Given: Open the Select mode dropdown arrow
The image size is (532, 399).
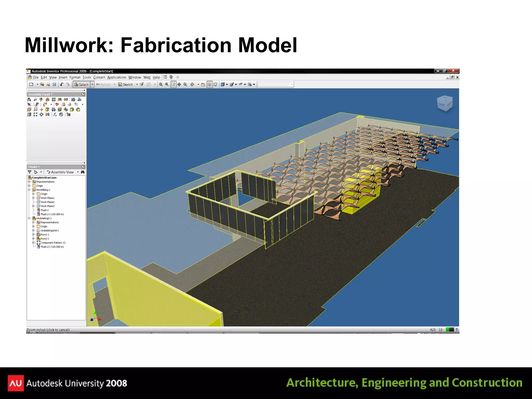Looking at the screenshot, I should (92, 84).
